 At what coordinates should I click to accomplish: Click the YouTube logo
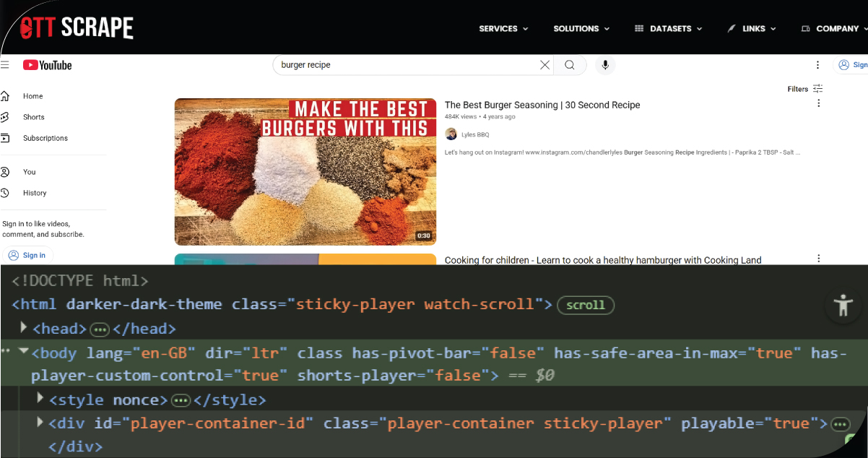pyautogui.click(x=48, y=65)
